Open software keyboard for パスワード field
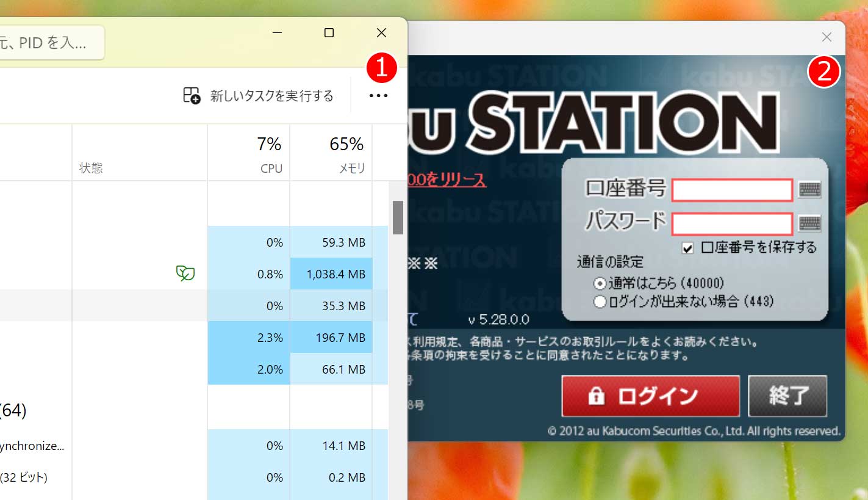This screenshot has height=500, width=868. (810, 224)
